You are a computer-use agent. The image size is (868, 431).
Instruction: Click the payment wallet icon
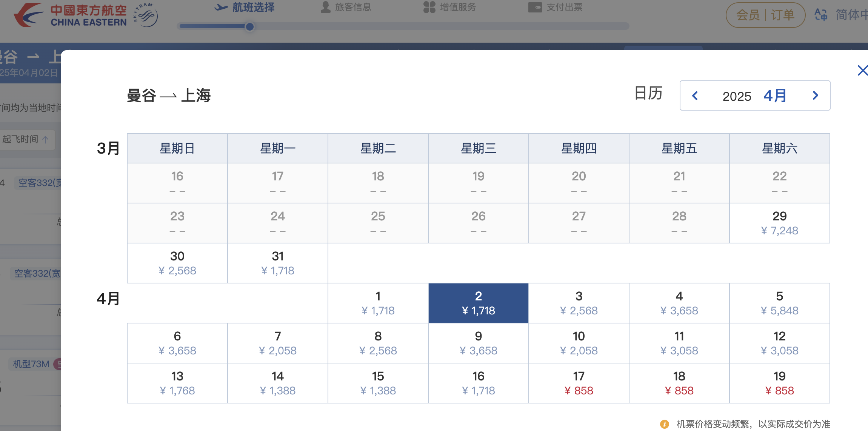pyautogui.click(x=535, y=7)
